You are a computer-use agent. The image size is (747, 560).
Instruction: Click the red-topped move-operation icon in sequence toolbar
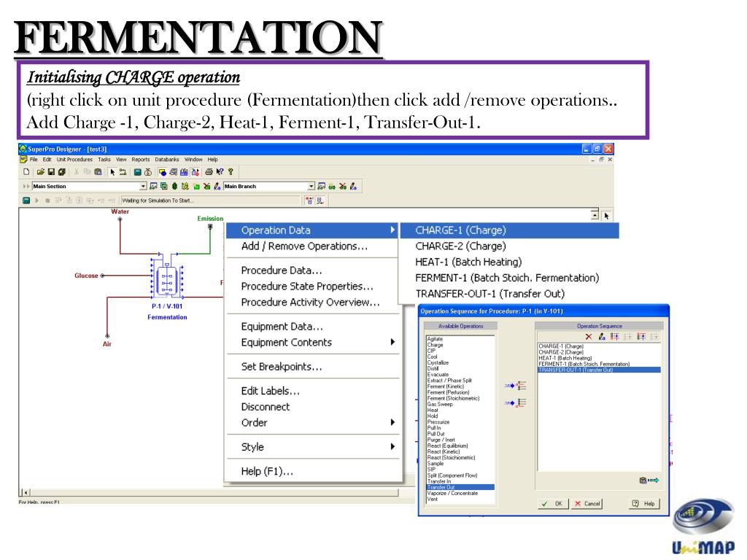pyautogui.click(x=641, y=337)
